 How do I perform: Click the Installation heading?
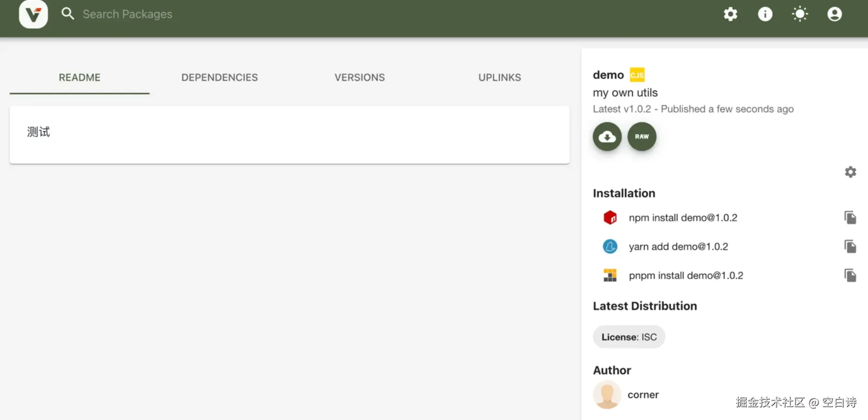point(624,193)
